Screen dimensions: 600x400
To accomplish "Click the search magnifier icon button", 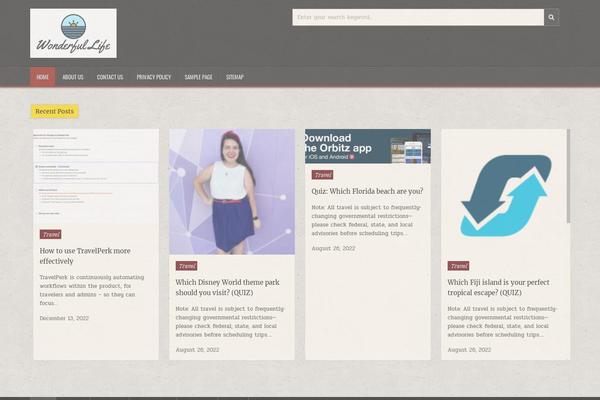I will (x=551, y=17).
